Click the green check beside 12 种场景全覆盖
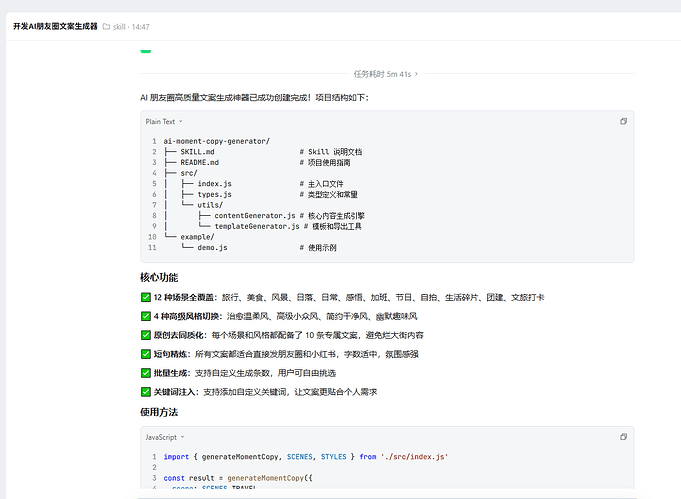 pyautogui.click(x=146, y=297)
